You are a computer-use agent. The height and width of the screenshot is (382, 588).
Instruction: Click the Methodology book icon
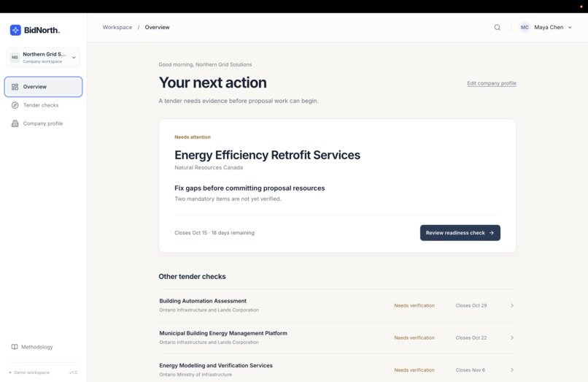tap(15, 347)
